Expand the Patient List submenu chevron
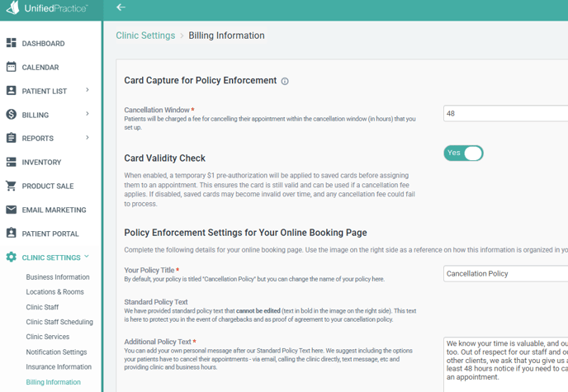The height and width of the screenshot is (392, 568). 88,91
